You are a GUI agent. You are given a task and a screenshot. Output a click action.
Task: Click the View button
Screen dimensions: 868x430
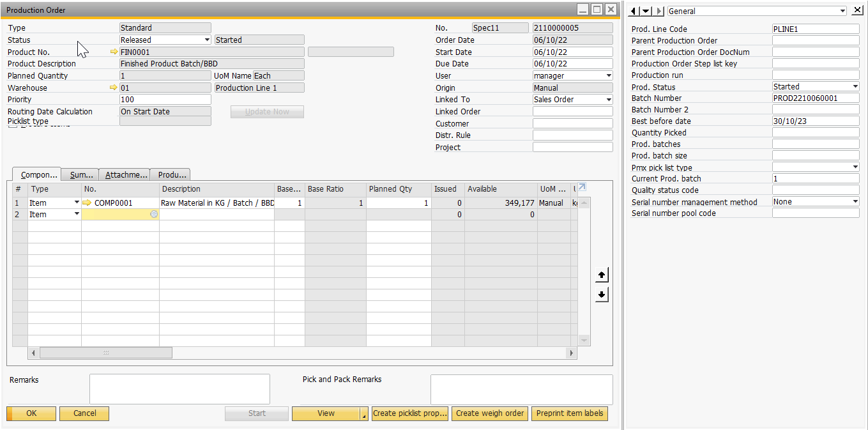tap(326, 413)
